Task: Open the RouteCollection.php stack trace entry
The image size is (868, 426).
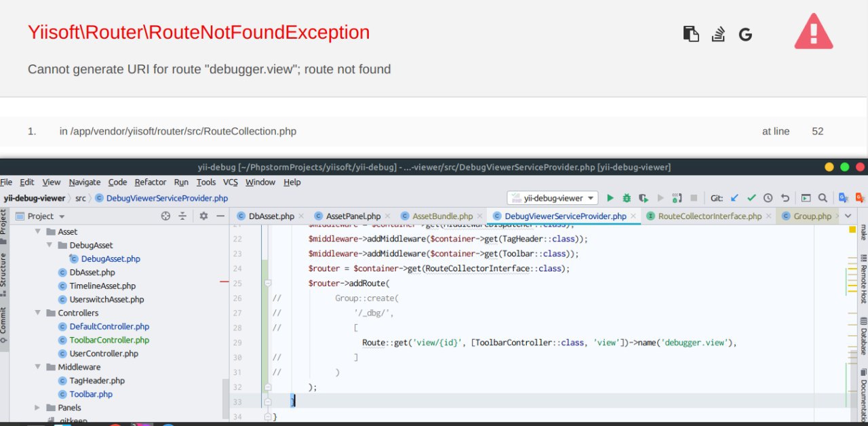Action: coord(434,132)
